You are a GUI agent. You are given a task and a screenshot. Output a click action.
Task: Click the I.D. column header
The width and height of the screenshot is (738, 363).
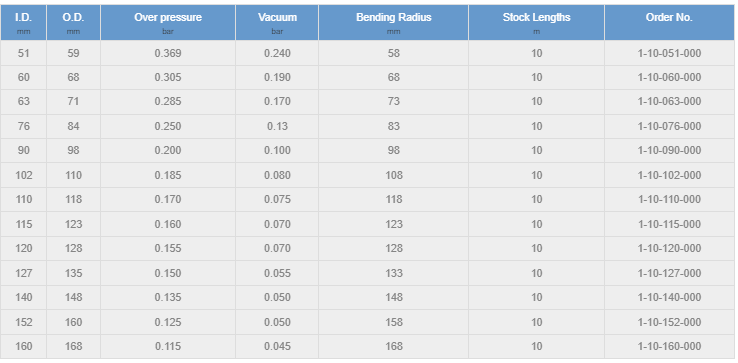coord(23,23)
